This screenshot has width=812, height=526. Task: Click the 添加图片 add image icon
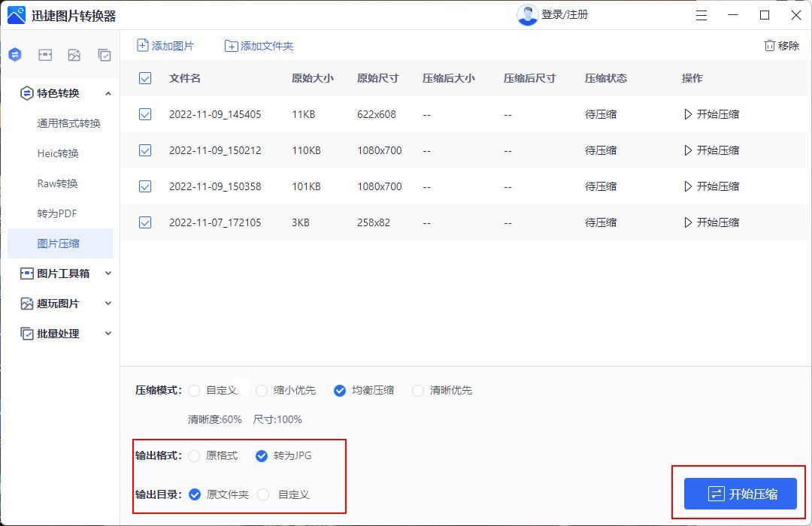point(141,45)
